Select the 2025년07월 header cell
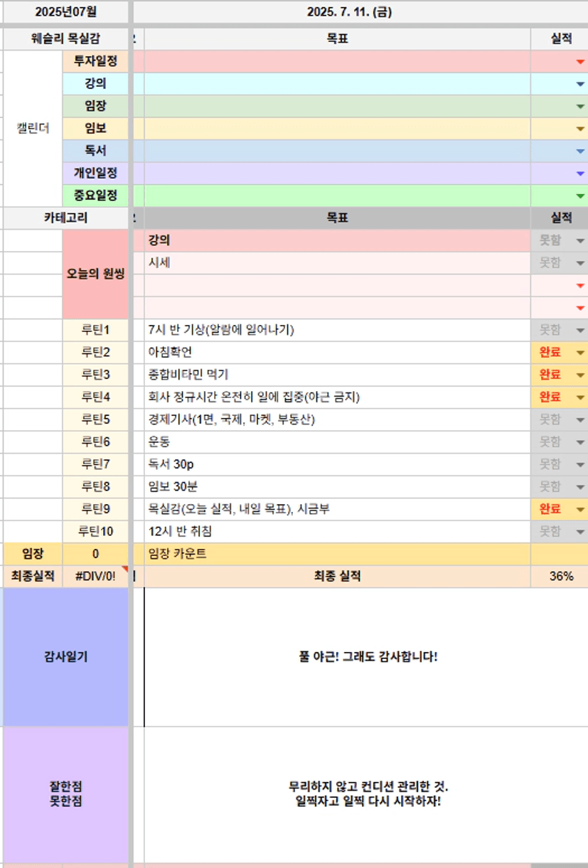 65,11
